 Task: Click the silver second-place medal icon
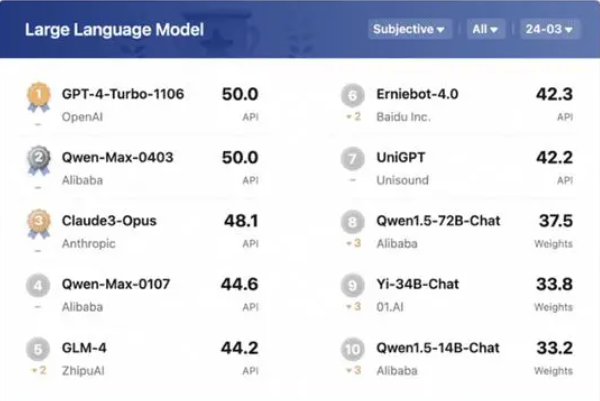[x=38, y=160]
